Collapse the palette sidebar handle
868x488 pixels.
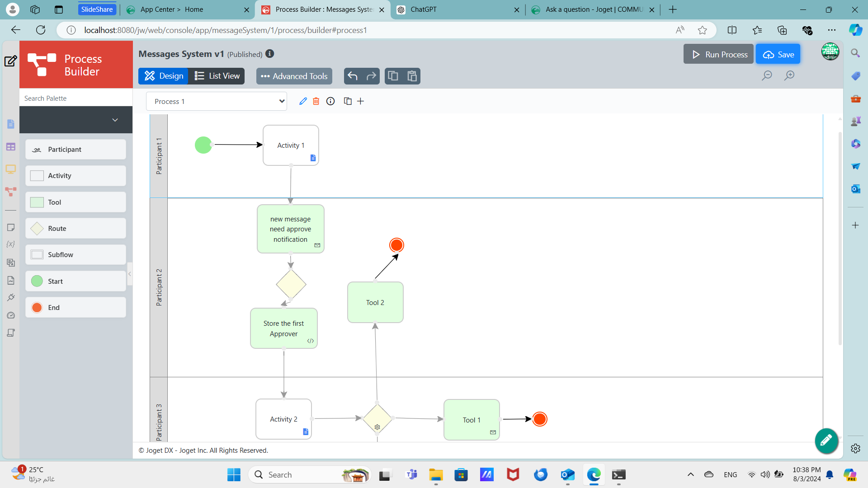coord(130,274)
